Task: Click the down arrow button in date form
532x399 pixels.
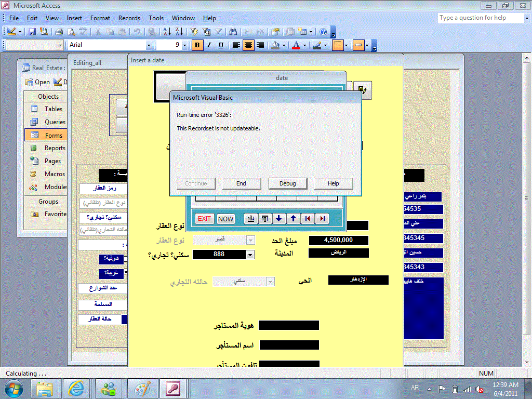Action: click(x=279, y=219)
